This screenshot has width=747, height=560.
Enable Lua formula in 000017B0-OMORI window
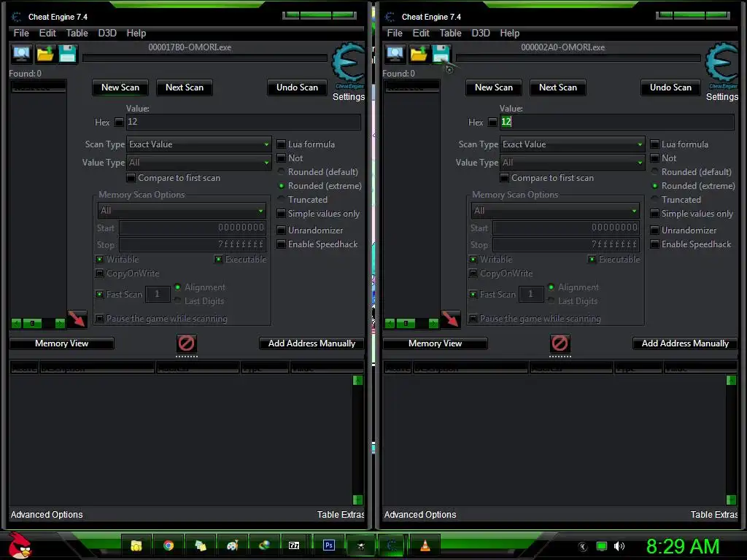(x=281, y=144)
